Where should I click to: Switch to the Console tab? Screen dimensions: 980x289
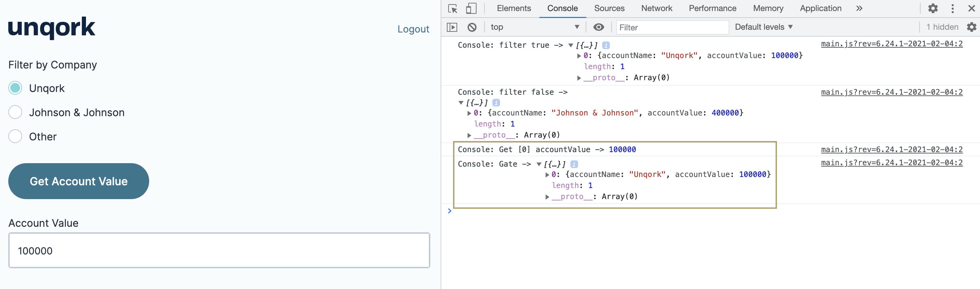click(562, 8)
